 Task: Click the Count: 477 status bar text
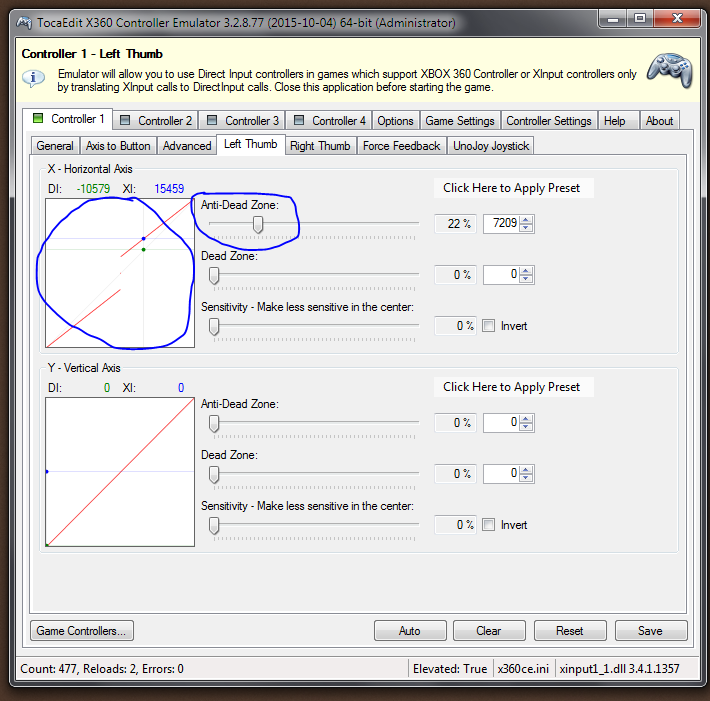pyautogui.click(x=102, y=669)
